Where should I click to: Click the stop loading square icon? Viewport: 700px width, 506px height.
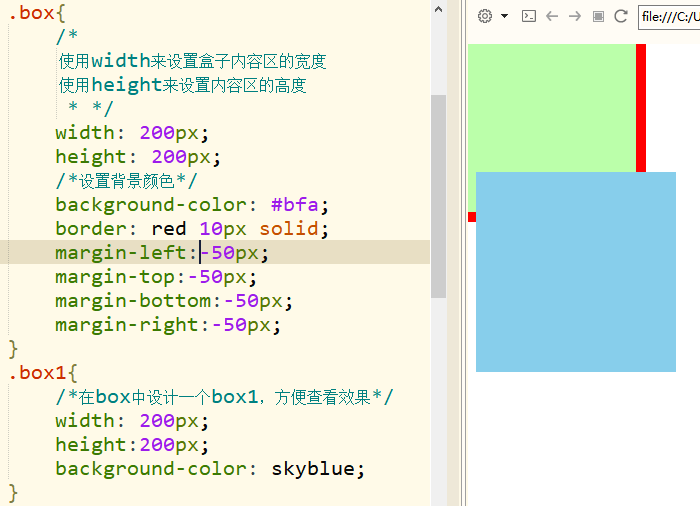point(598,17)
